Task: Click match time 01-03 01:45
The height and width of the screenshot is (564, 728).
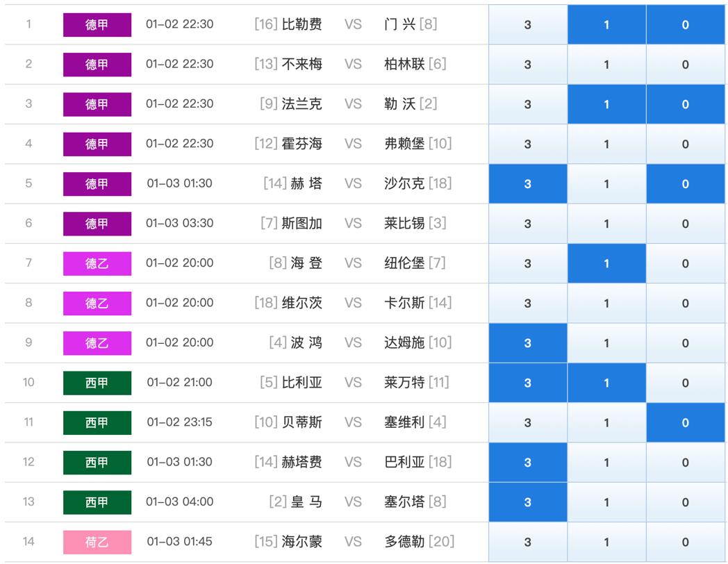Action: point(180,541)
